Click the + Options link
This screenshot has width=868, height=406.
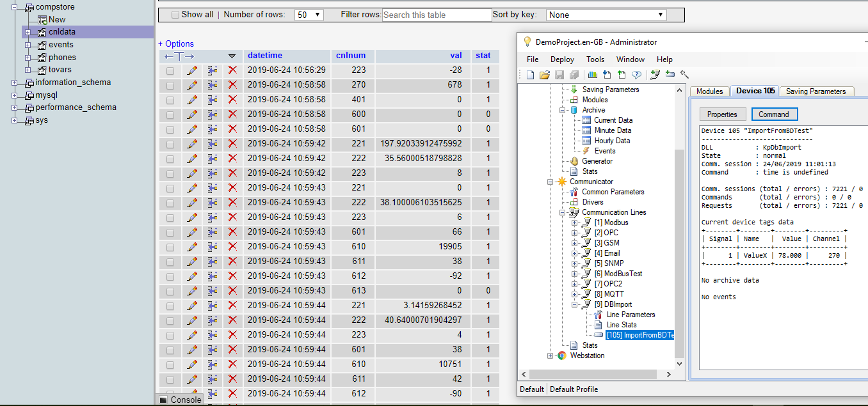[x=176, y=43]
